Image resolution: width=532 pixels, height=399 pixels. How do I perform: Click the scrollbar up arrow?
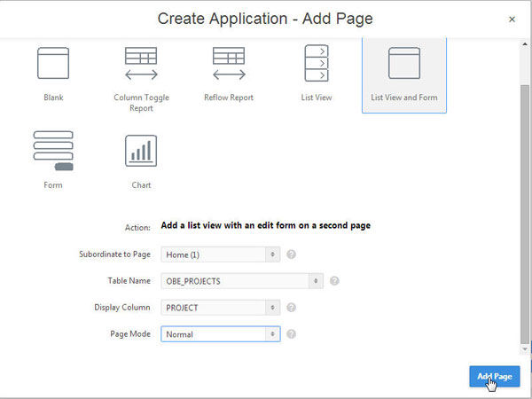click(x=525, y=44)
